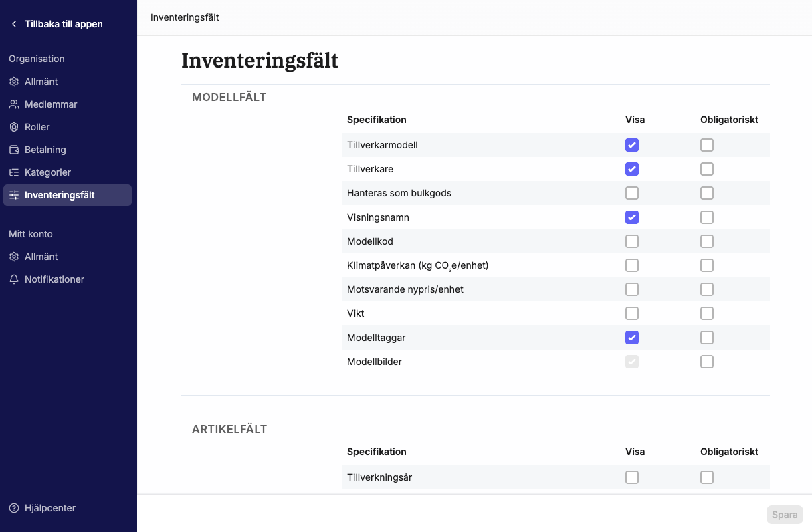Click the gear icon under Mitt konto
Viewport: 812px width, 532px height.
14,257
